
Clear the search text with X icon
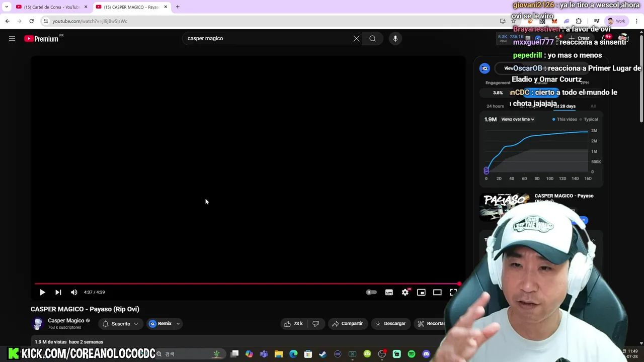pyautogui.click(x=356, y=39)
